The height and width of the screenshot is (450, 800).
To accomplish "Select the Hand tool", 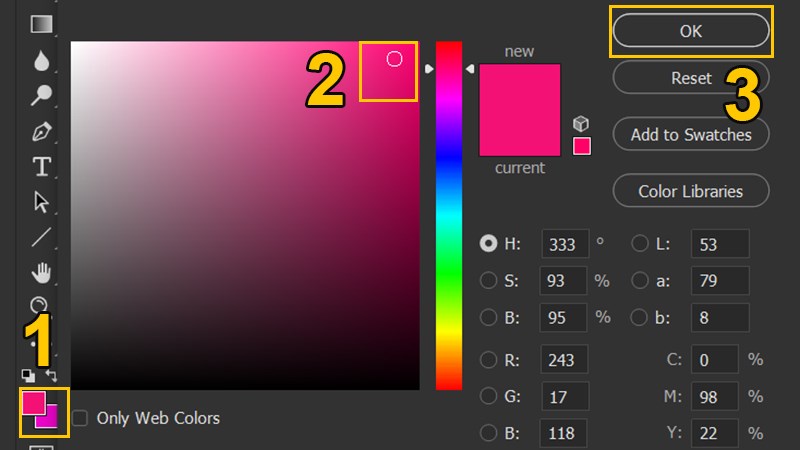I will click(x=41, y=272).
